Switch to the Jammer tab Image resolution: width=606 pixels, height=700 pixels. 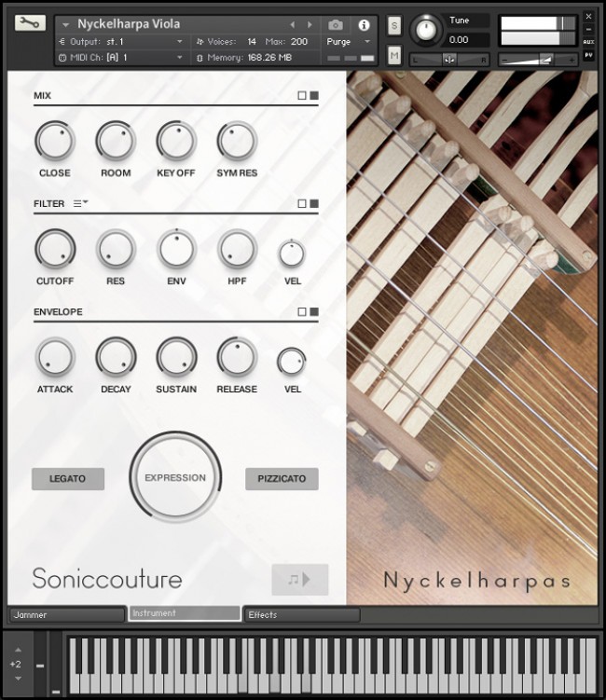tap(67, 614)
